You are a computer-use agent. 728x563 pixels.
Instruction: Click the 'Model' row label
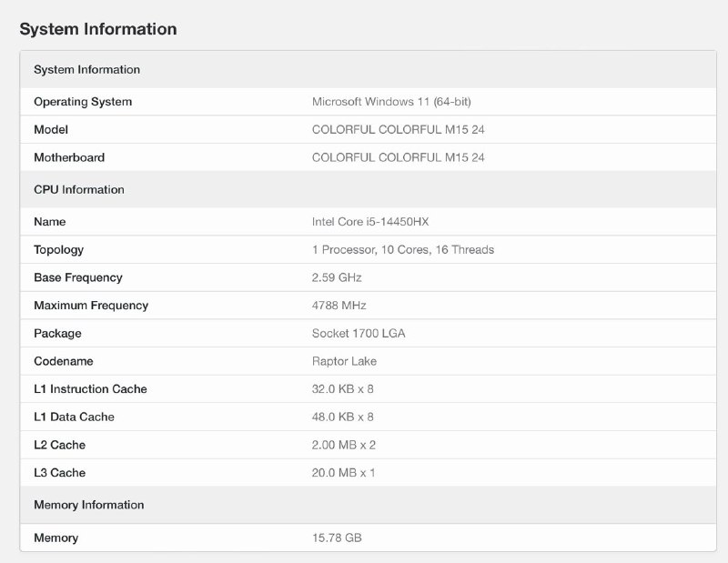pyautogui.click(x=51, y=129)
